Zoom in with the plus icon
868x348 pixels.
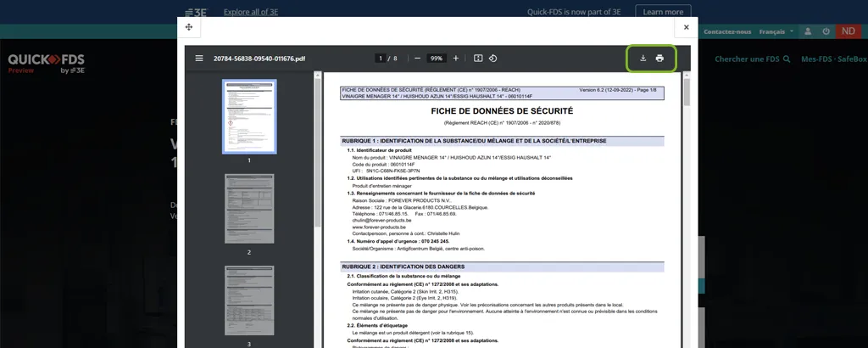[455, 59]
